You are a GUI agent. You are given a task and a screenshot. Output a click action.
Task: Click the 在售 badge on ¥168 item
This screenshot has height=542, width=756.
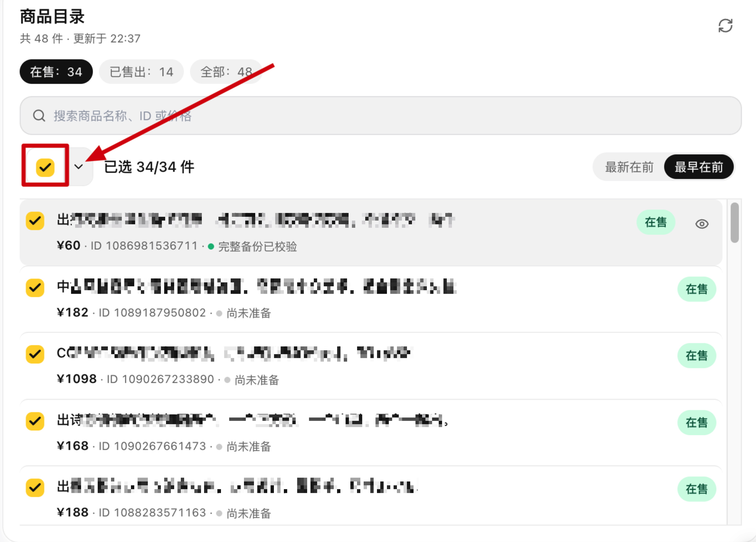pos(696,423)
